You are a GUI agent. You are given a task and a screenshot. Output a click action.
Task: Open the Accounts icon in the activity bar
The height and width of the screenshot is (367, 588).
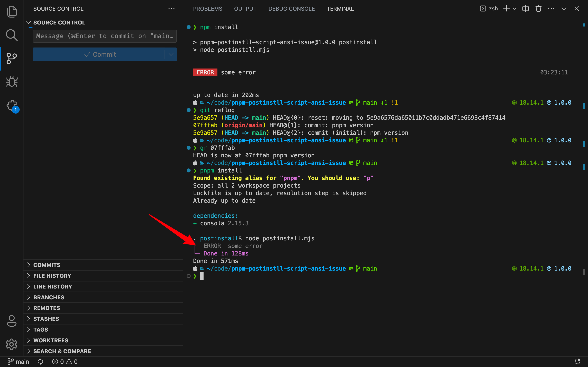12,321
